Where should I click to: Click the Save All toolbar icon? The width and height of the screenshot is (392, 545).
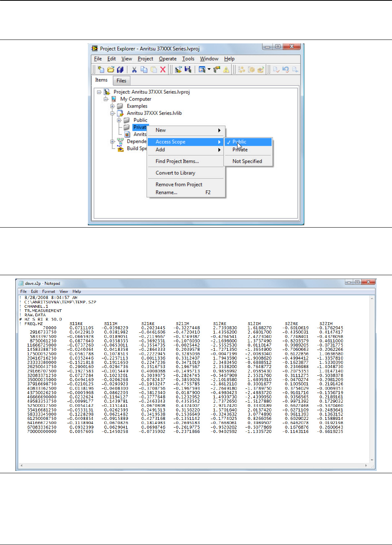(x=120, y=69)
